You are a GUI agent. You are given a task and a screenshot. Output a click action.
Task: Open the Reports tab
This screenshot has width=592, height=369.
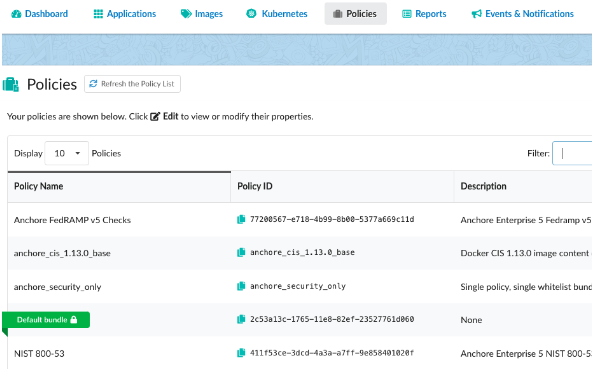coord(424,14)
